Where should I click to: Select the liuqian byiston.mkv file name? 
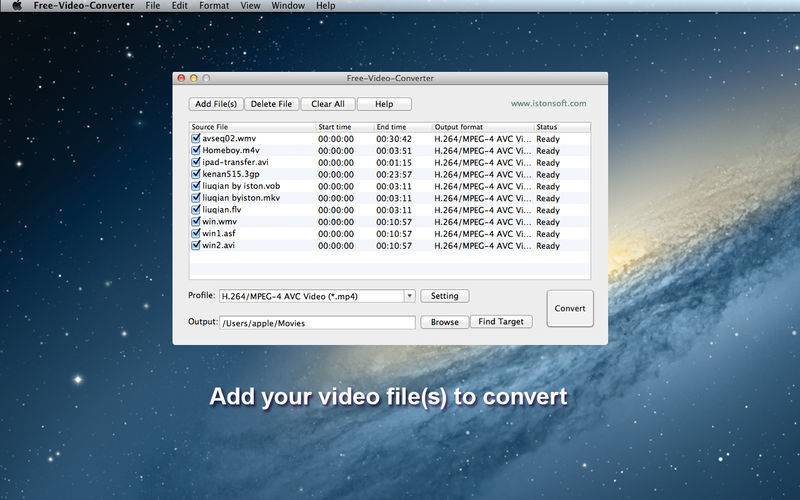(x=241, y=198)
